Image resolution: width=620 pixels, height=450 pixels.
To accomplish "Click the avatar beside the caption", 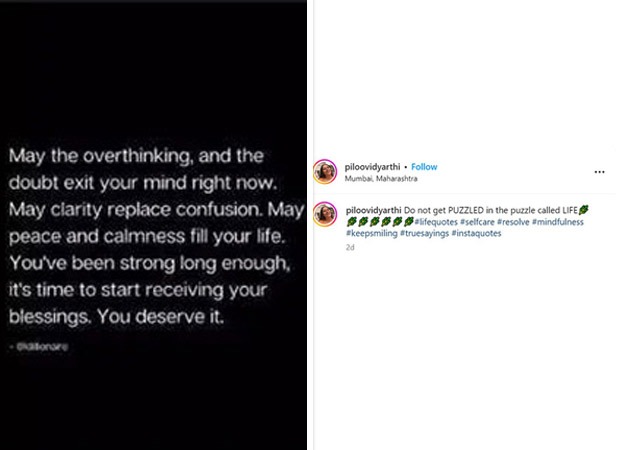I will [325, 215].
